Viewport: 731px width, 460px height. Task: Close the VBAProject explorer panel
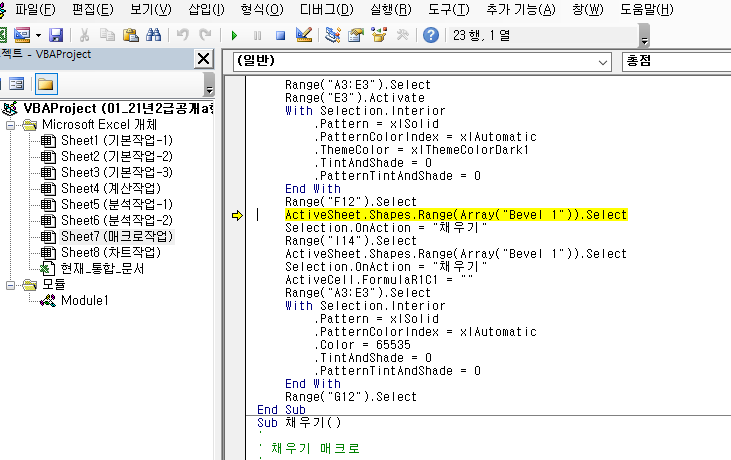tap(204, 59)
